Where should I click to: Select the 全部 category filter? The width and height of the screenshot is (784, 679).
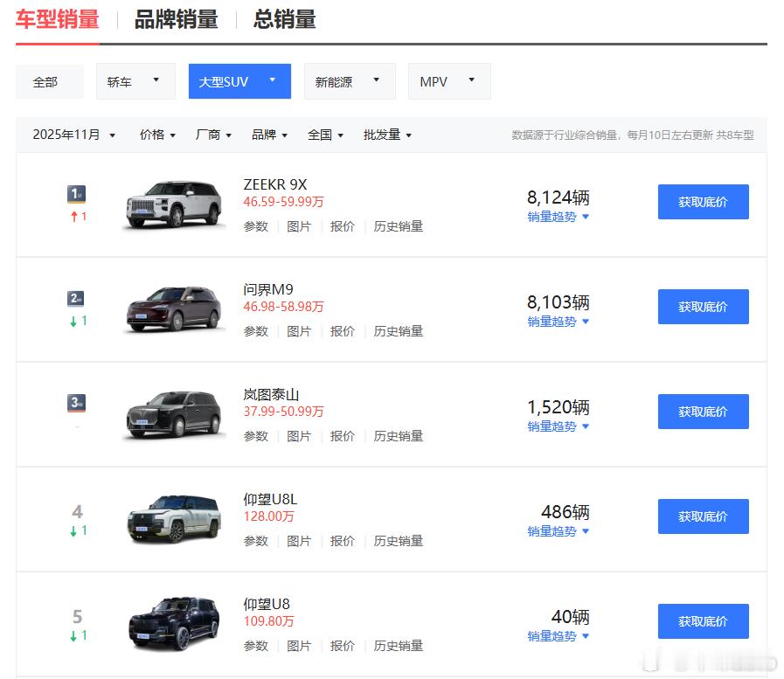tap(50, 81)
